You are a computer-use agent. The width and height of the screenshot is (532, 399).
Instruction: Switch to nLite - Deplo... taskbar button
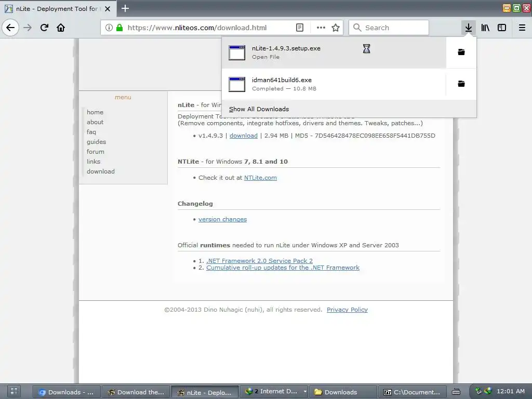(x=204, y=392)
